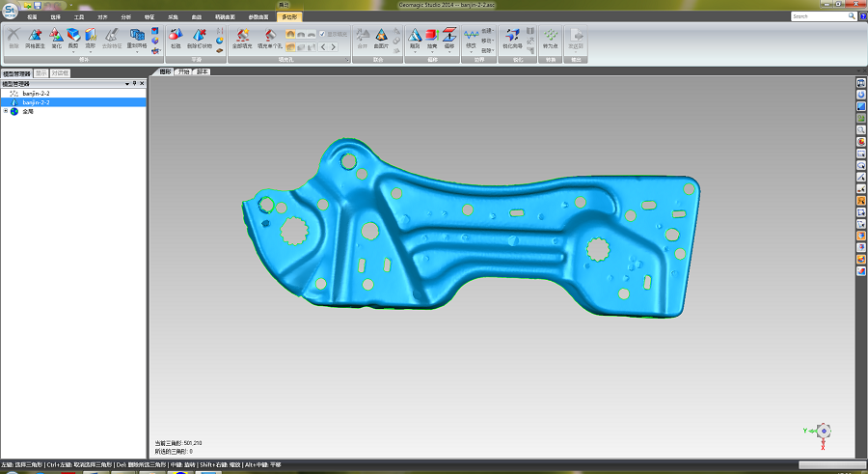Switch to the 显示 panel tab
868x474 pixels.
[x=41, y=72]
